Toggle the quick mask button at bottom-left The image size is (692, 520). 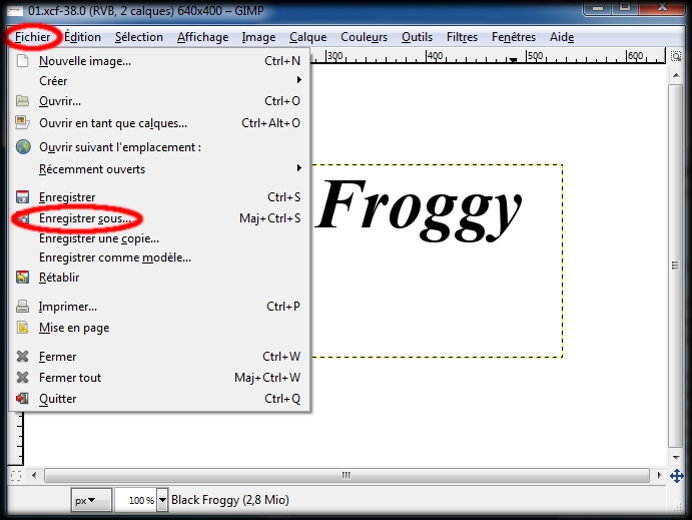pos(15,475)
